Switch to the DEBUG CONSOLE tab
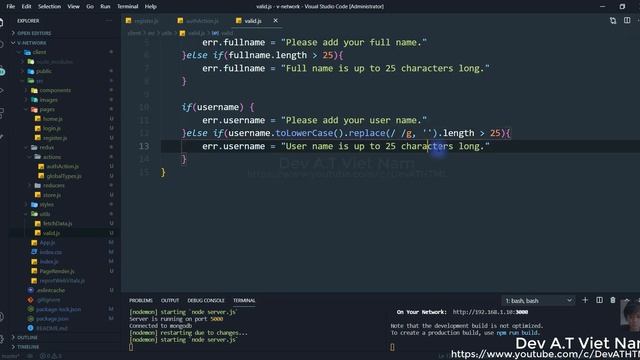640x360 pixels. [x=206, y=300]
